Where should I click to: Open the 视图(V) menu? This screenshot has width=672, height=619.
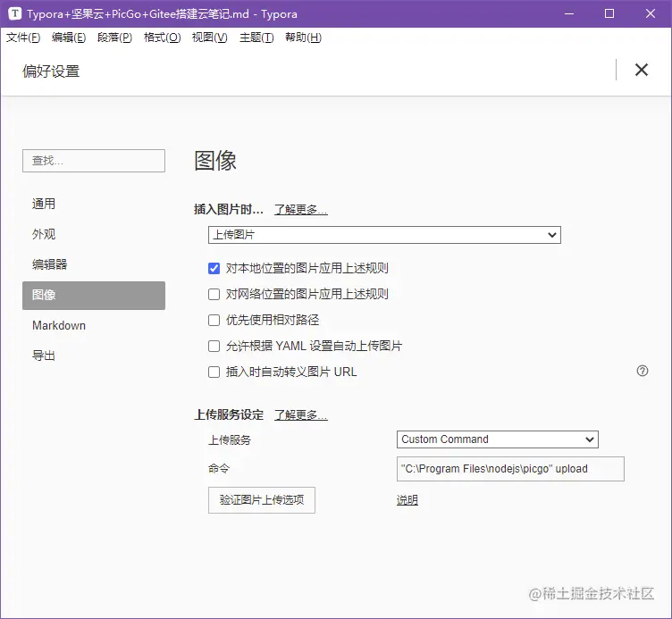210,38
